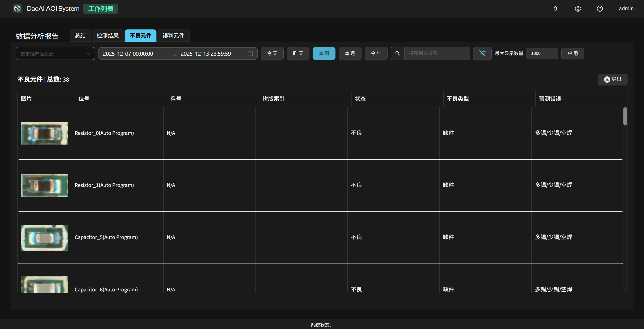Image resolution: width=644 pixels, height=329 pixels.
Task: Click the DaoAI logo icon
Action: [17, 9]
